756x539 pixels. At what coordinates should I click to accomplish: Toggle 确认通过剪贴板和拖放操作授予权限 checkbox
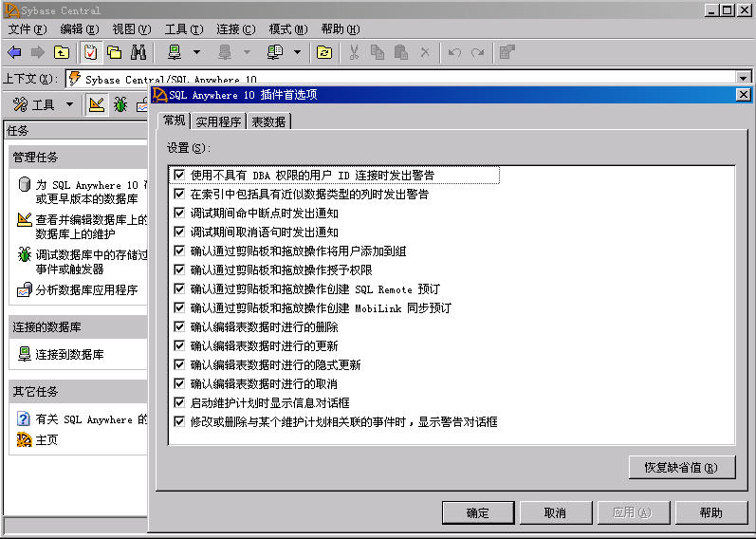(179, 269)
